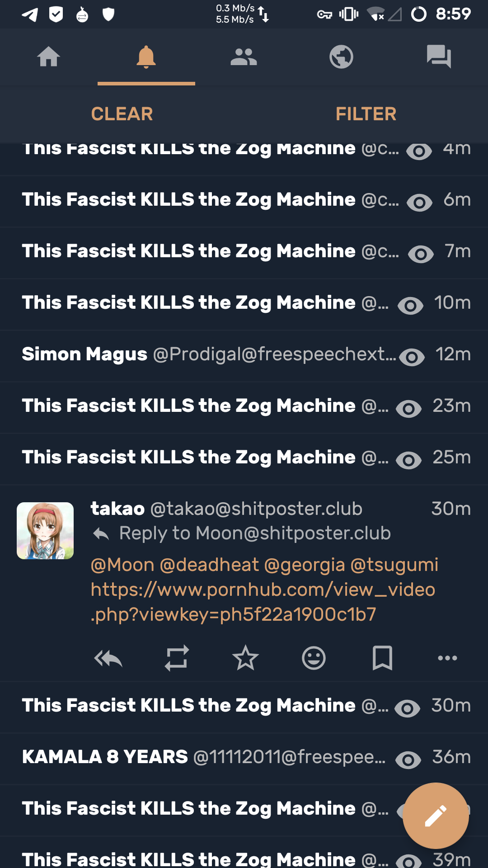This screenshot has height=868, width=488.
Task: Add emoji reaction to takao's post
Action: 314,658
